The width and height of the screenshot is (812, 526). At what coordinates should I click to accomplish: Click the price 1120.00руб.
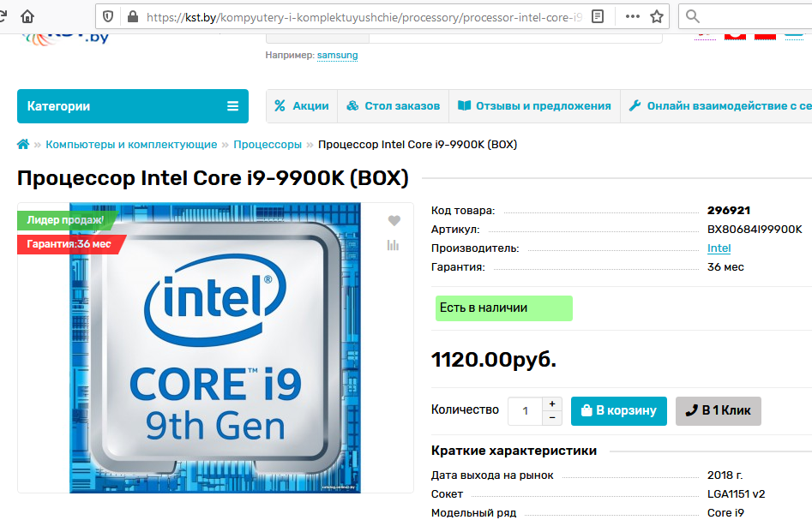[494, 360]
